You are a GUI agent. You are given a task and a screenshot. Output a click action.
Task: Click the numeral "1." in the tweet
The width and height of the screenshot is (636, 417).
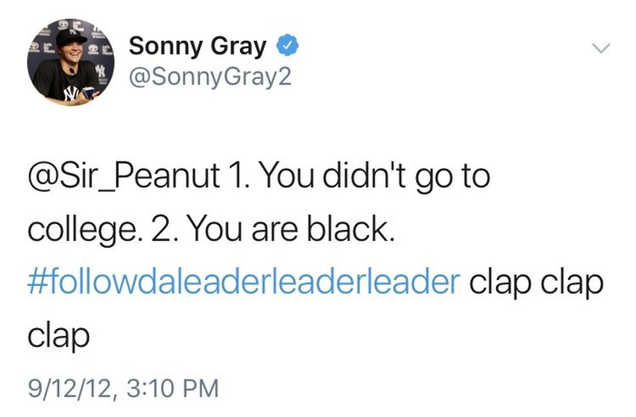[x=238, y=176]
